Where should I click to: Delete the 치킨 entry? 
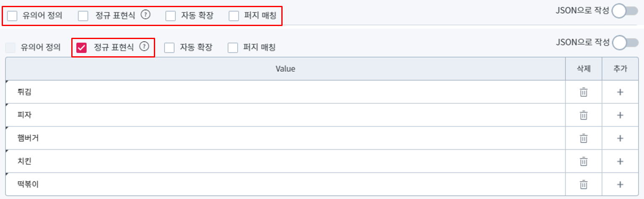click(583, 161)
